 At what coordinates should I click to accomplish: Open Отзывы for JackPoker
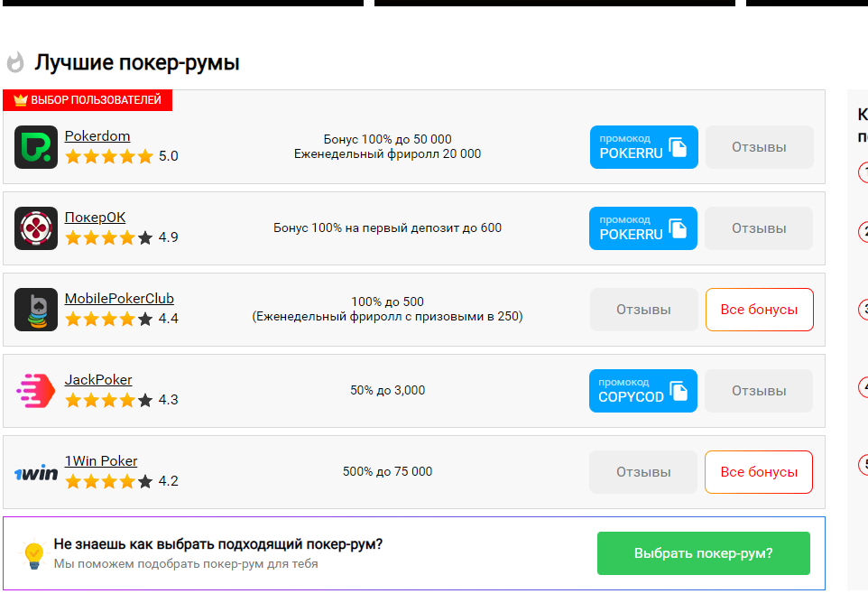[759, 391]
